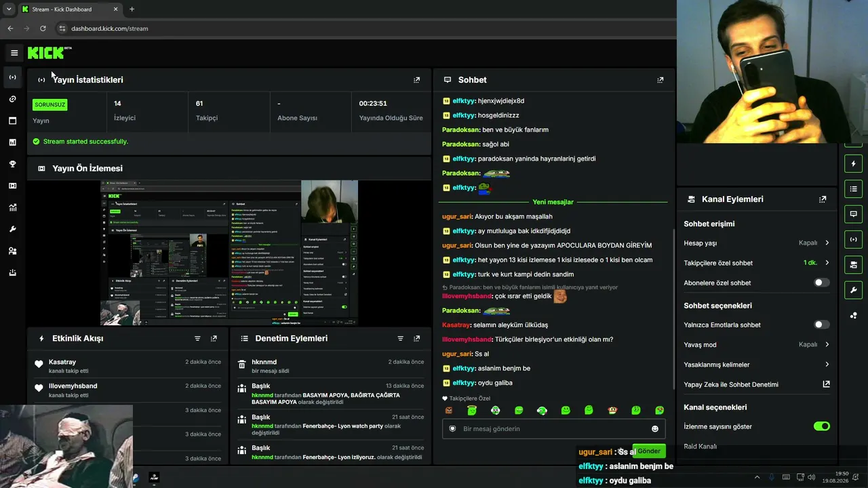Click username Kasatray in activity feed
This screenshot has width=868, height=488.
coord(62,362)
